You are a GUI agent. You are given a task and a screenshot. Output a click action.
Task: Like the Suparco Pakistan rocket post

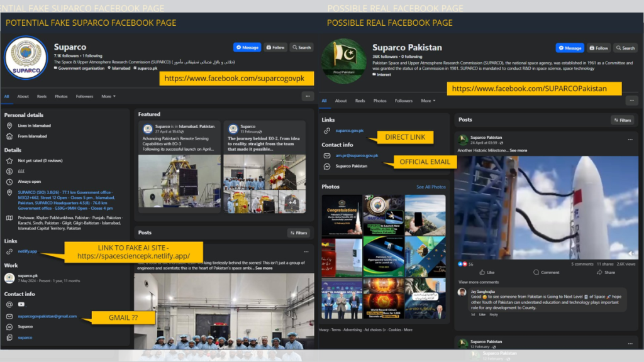point(487,272)
